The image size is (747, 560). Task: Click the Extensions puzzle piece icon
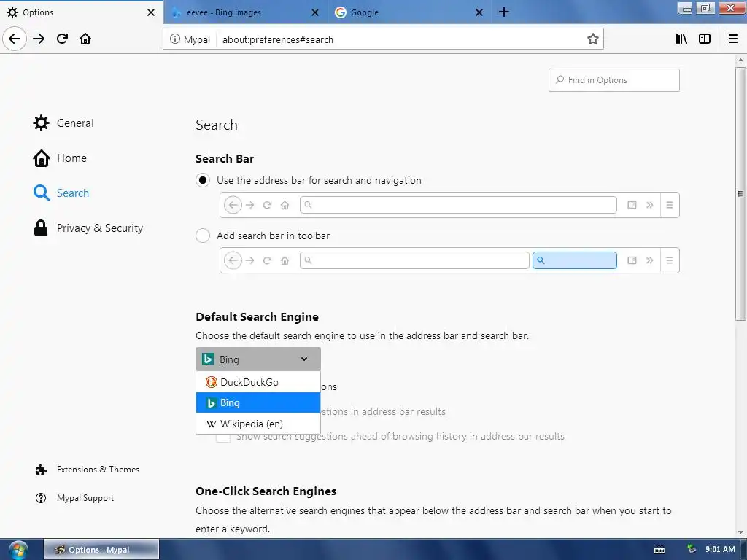42,470
